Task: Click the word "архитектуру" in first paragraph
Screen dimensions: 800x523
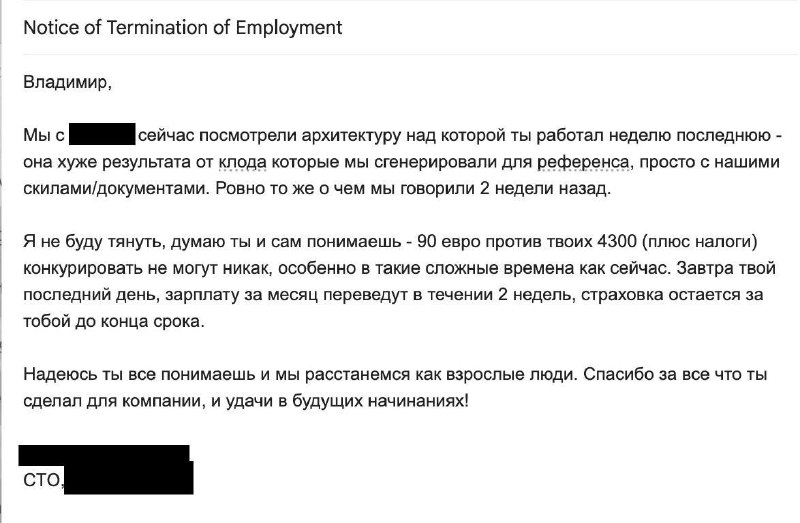Action: (351, 136)
